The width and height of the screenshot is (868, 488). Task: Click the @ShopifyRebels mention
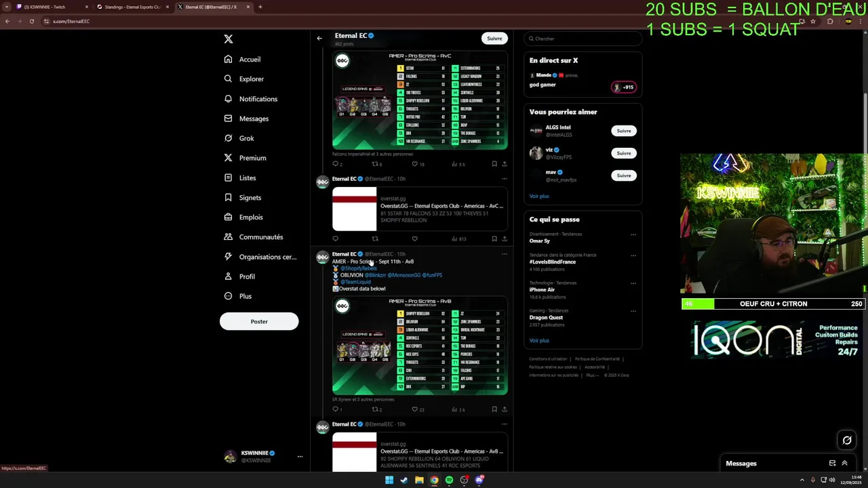click(358, 268)
